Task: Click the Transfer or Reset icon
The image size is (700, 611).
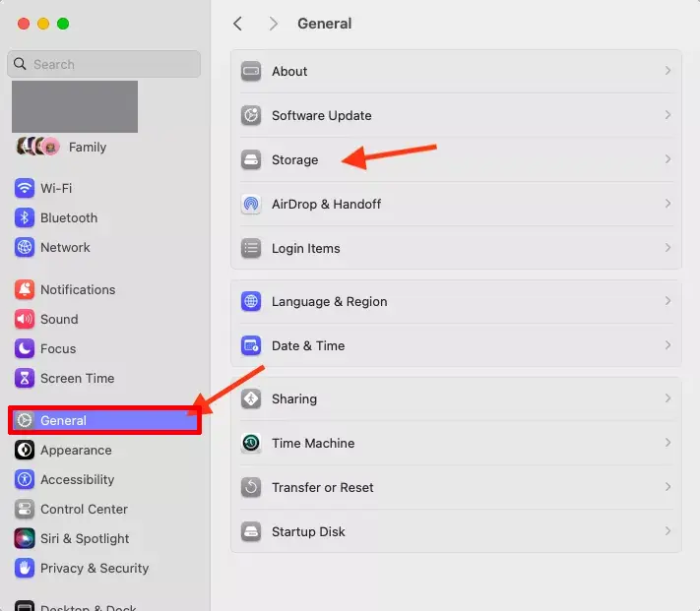Action: [x=251, y=487]
